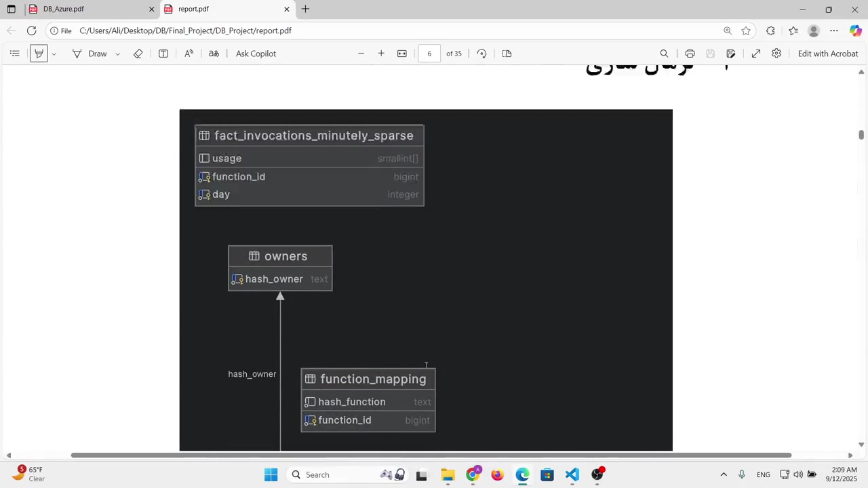Open Visual Studio Code from the taskbar
This screenshot has height=488, width=868.
coord(572,474)
